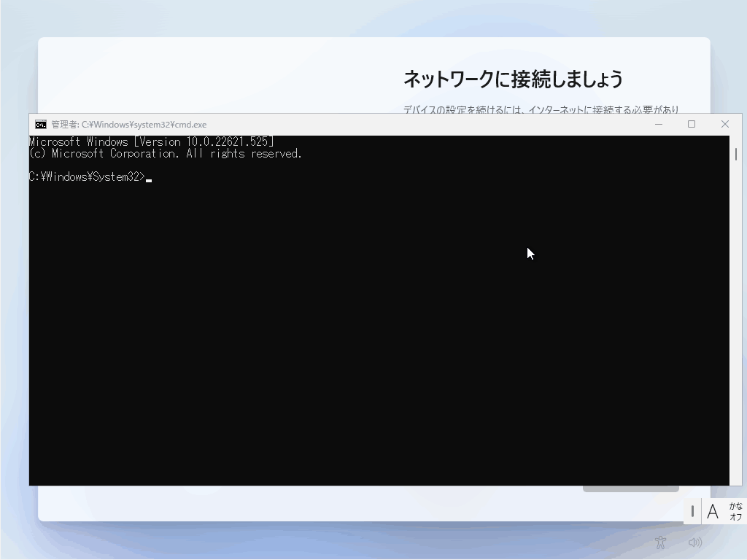747x560 pixels.
Task: Close the administrator command prompt window
Action: pos(724,124)
